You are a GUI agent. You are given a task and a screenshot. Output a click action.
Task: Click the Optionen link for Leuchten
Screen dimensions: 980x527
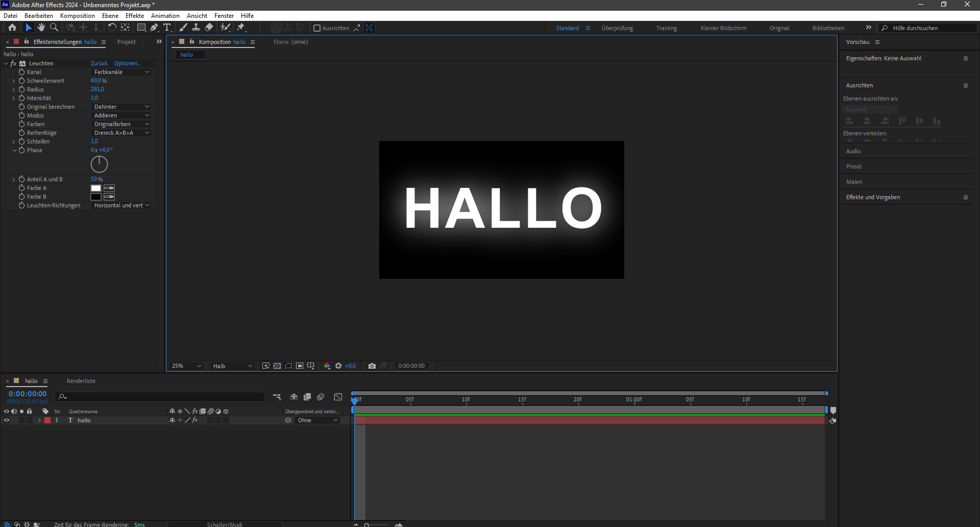(127, 63)
